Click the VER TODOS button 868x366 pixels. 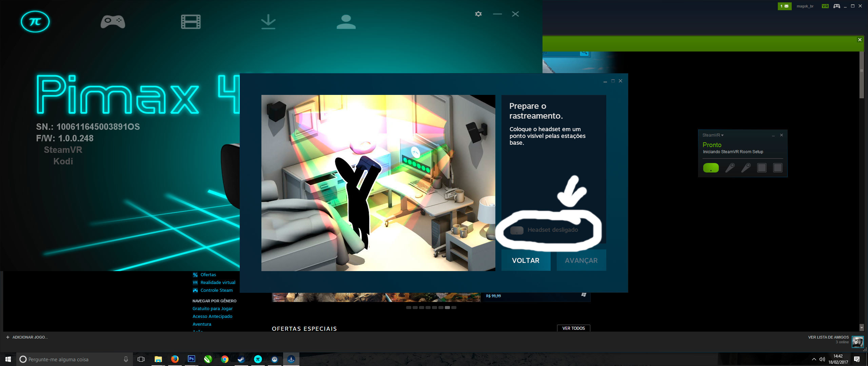coord(573,328)
